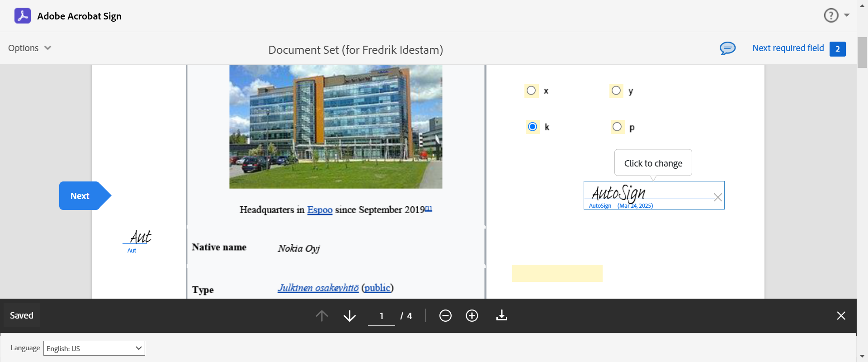Go to previous page up arrow
The width and height of the screenshot is (868, 362).
pos(322,315)
